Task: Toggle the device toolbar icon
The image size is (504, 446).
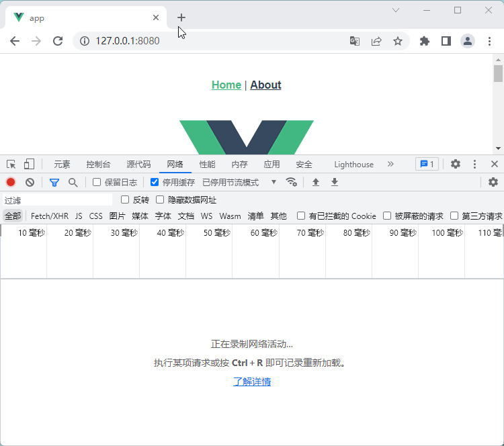Action: coord(29,164)
